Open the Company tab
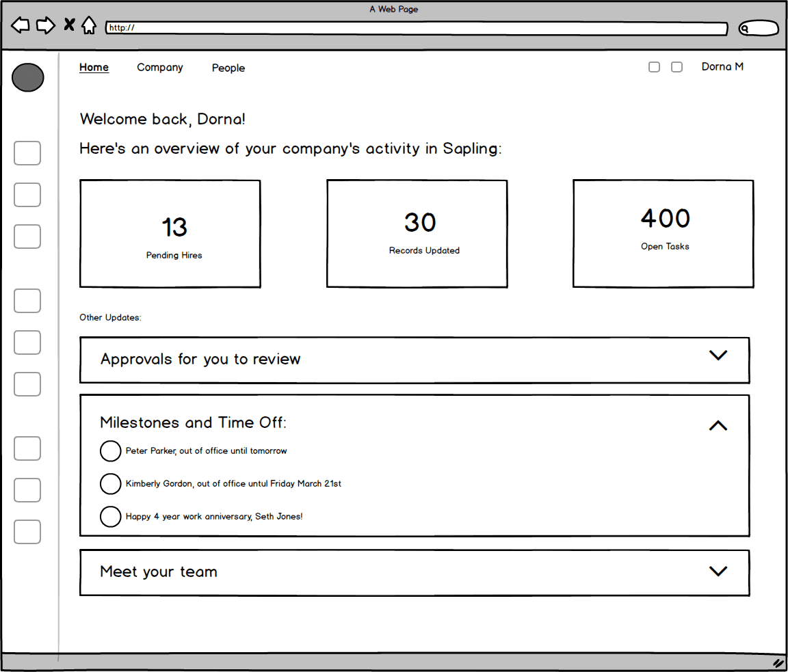Viewport: 788px width, 672px height. click(160, 67)
